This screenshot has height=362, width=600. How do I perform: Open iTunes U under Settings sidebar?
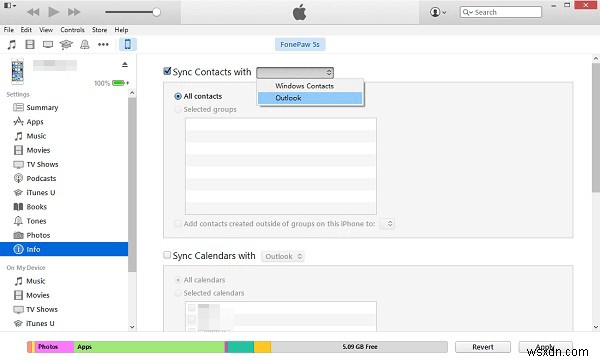pos(41,192)
